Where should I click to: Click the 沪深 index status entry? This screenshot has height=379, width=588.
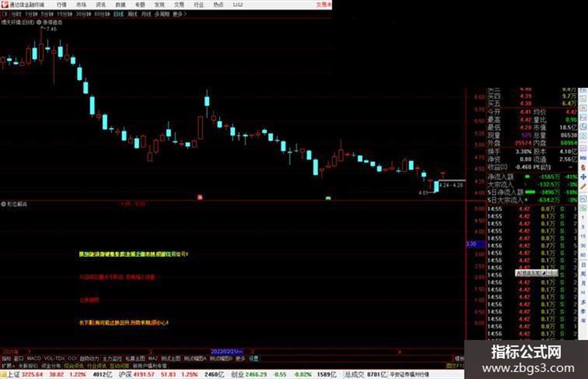(171, 375)
